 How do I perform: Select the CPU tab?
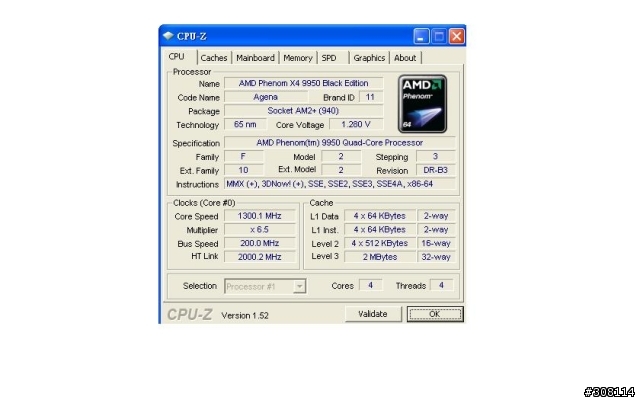(x=177, y=57)
